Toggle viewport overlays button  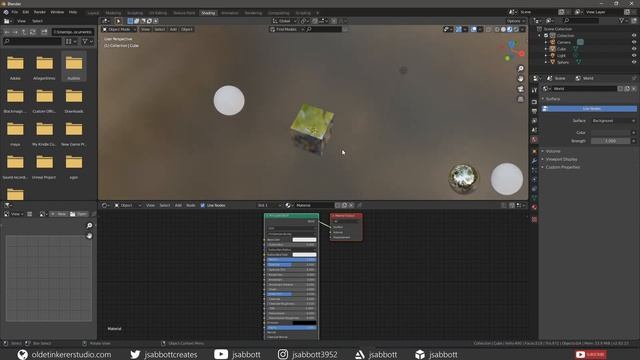click(x=474, y=29)
